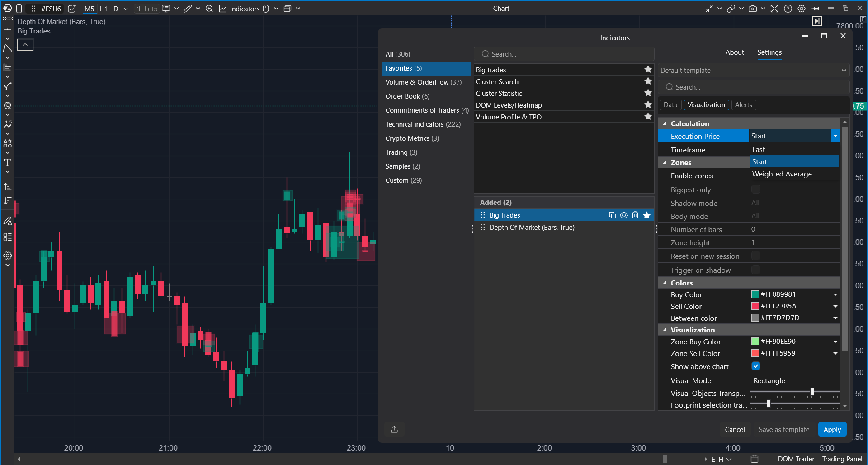Click the lock drawings pencil icon
Screen dimensions: 868x465
8,221
